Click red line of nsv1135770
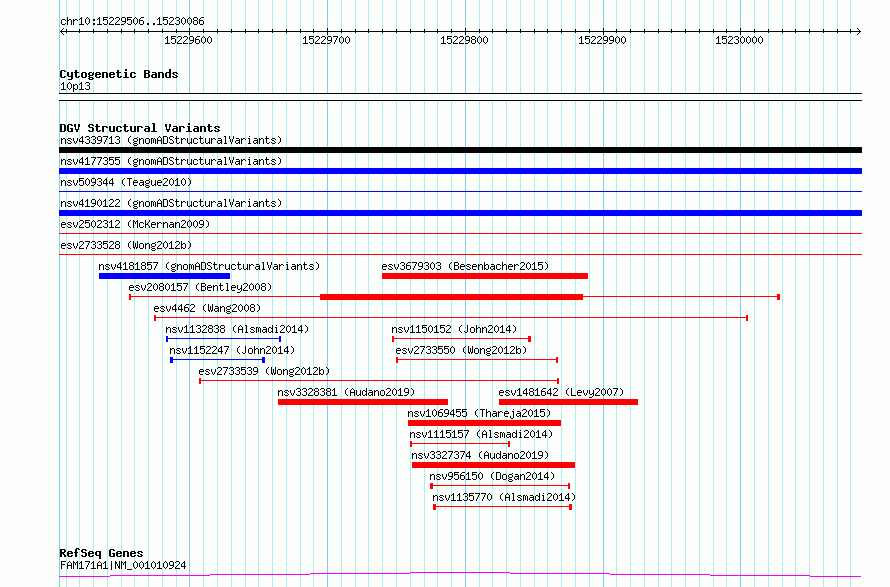This screenshot has width=890, height=587. tap(502, 507)
